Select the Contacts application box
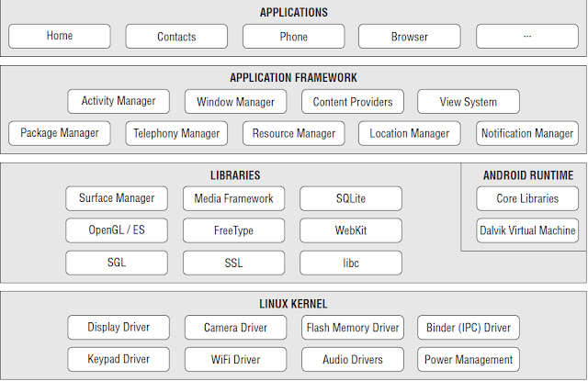588x381 pixels. (176, 37)
